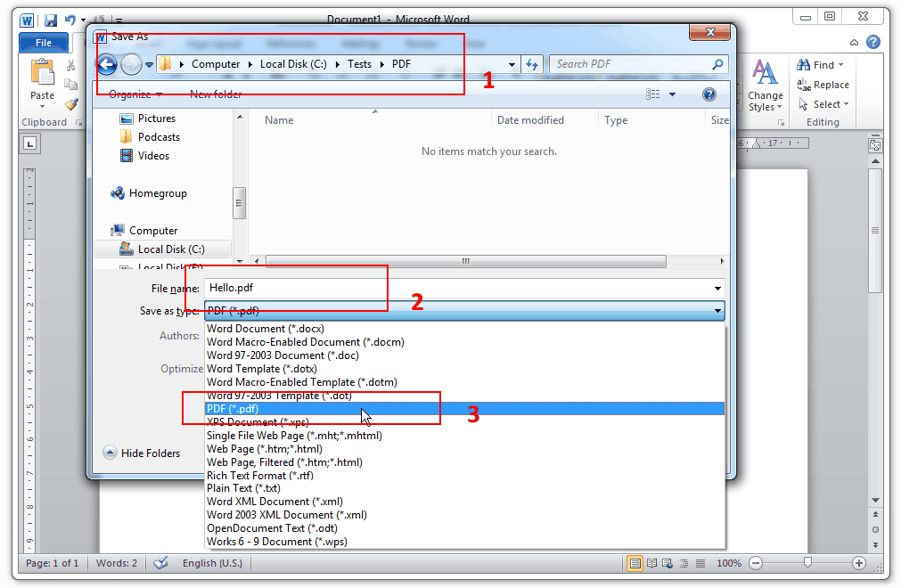Open the Clipboard pane dialog launcher
This screenshot has height=588, width=901.
[78, 122]
